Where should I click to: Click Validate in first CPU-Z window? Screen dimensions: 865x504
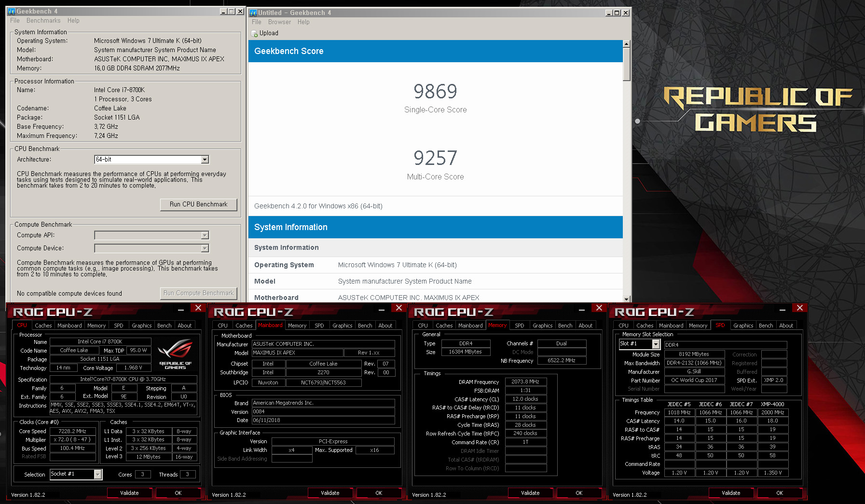tap(129, 493)
